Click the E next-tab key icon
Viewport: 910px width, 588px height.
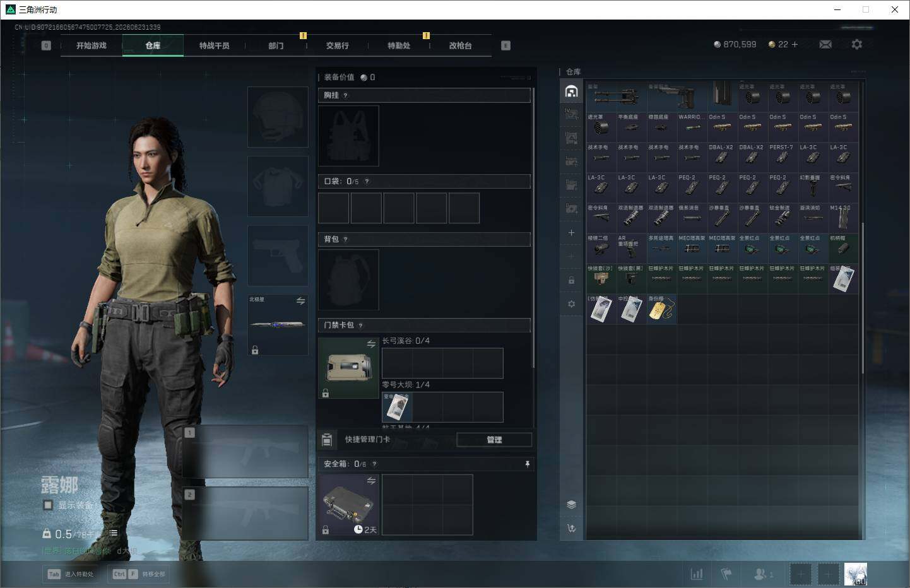[505, 45]
